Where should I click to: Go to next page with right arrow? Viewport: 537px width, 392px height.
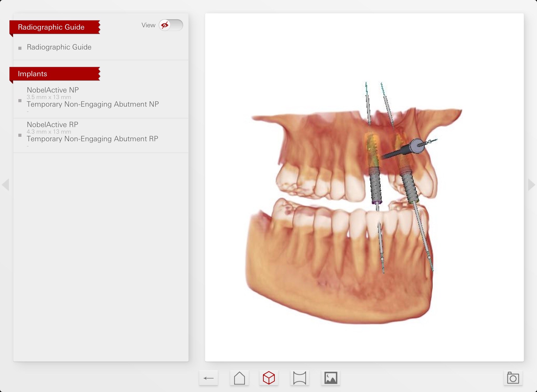[531, 185]
